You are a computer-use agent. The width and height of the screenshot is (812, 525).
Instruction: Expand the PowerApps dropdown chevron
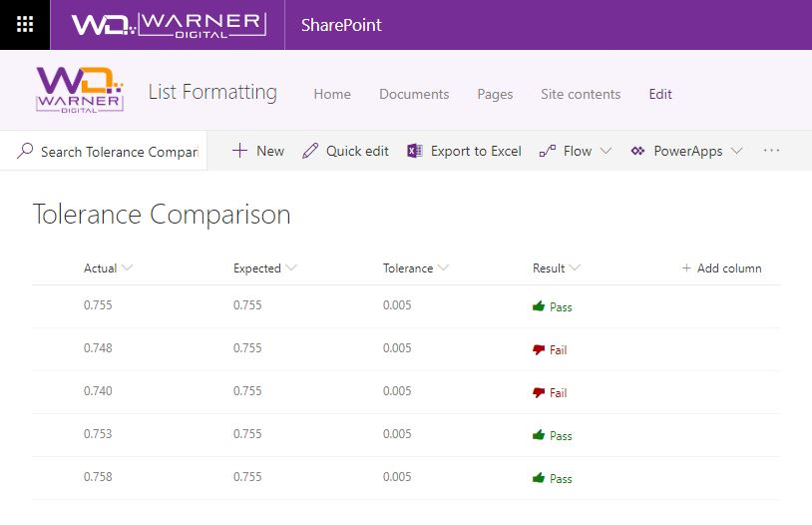[736, 151]
